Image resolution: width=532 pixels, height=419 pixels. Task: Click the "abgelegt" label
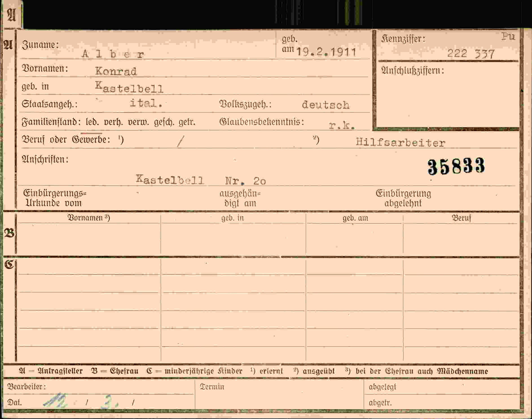pos(383,387)
